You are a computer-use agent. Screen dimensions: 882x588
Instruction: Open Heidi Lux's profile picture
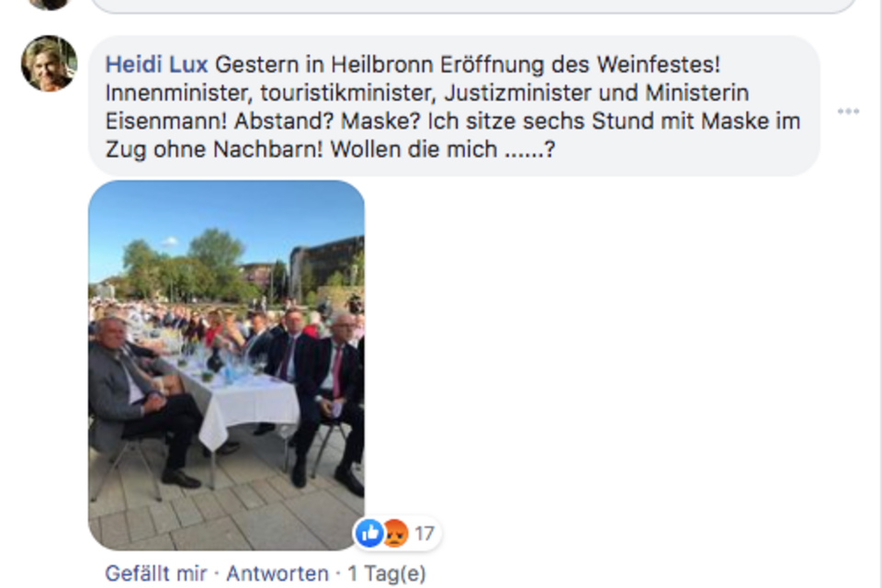click(49, 63)
